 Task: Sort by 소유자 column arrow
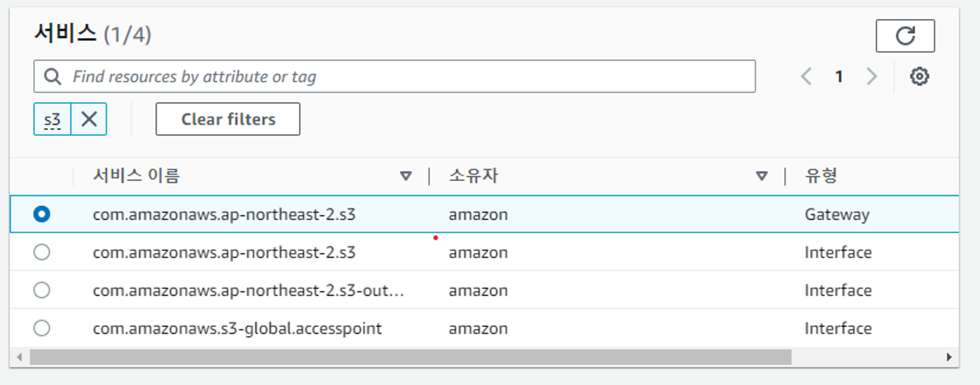click(x=761, y=176)
